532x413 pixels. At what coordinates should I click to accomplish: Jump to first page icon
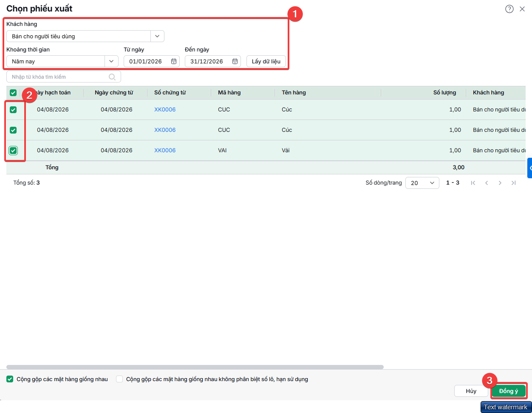pos(473,183)
